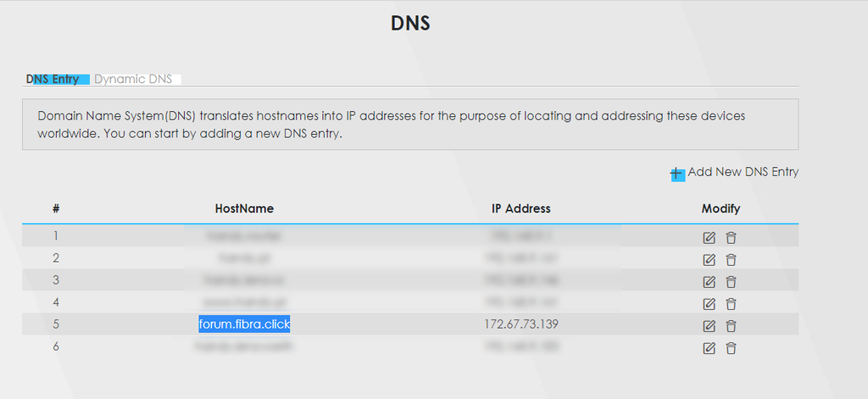Edit DNS entry number 6
This screenshot has width=868, height=399.
(x=709, y=348)
